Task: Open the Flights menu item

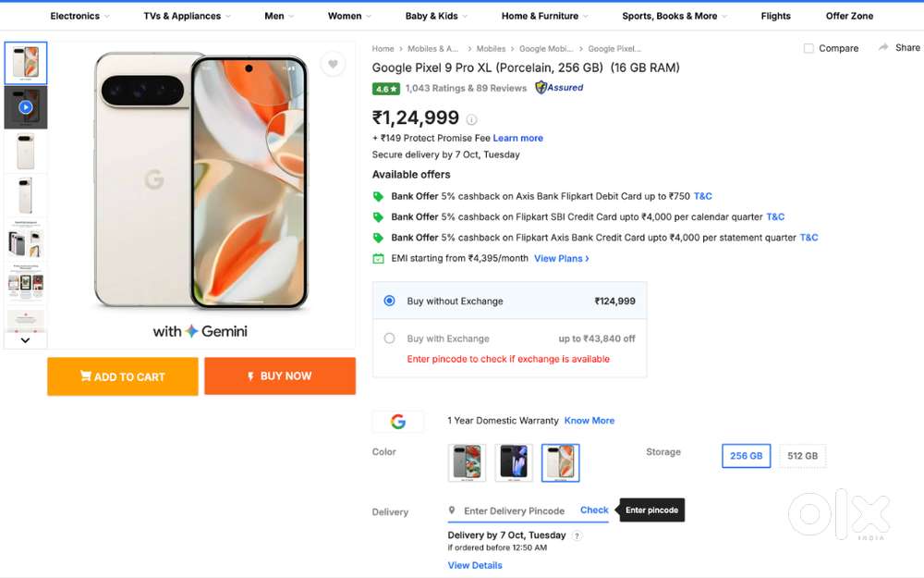Action: point(775,16)
